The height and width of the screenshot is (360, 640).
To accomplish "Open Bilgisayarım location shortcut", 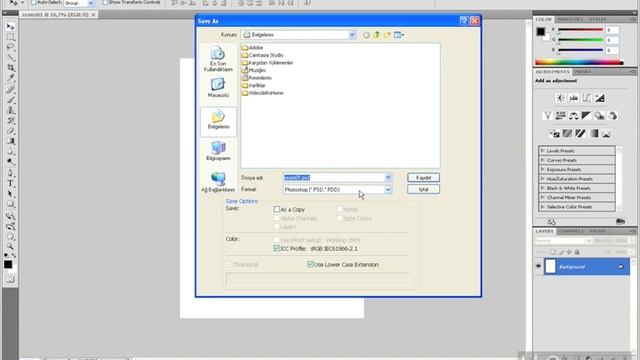I will coord(218,151).
